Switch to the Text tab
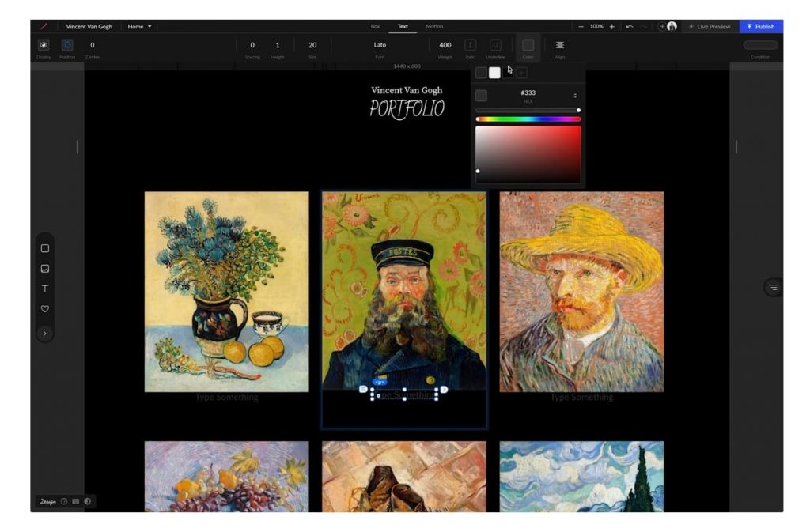 click(x=403, y=26)
